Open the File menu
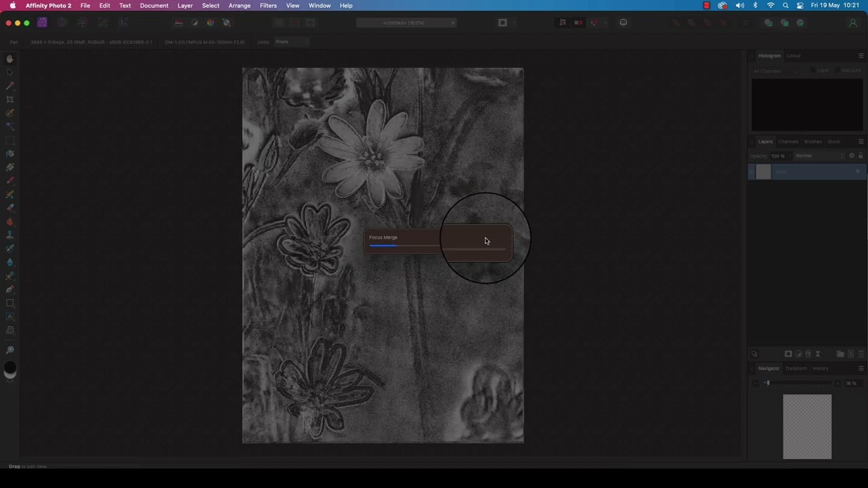 click(85, 5)
